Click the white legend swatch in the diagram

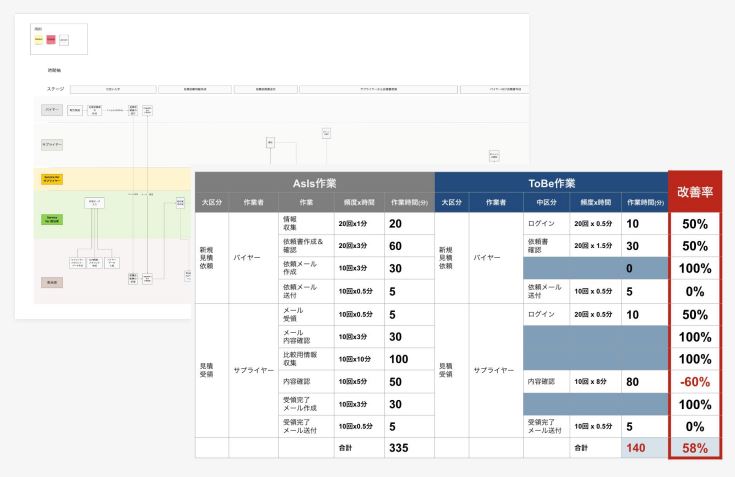coord(64,40)
